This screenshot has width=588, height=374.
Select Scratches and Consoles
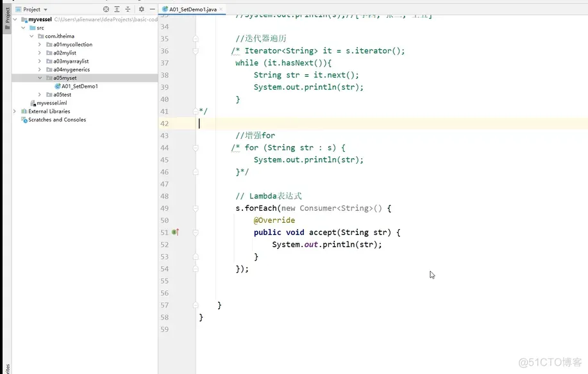[57, 120]
